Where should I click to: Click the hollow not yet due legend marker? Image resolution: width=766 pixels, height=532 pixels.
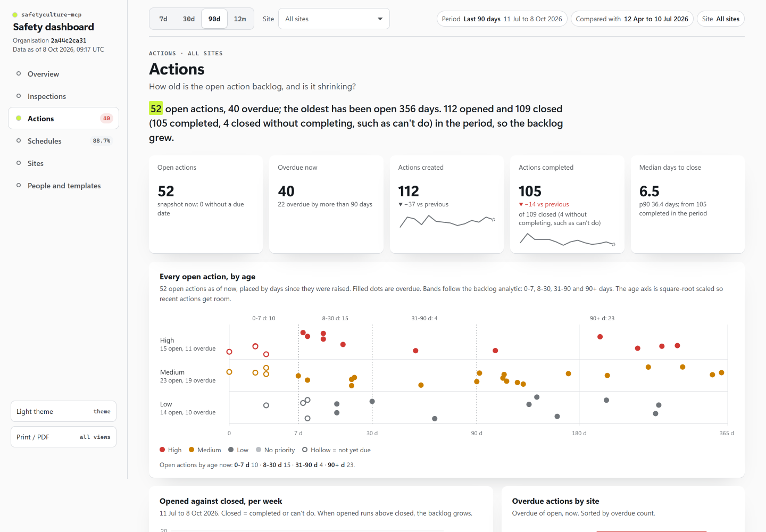pos(305,450)
